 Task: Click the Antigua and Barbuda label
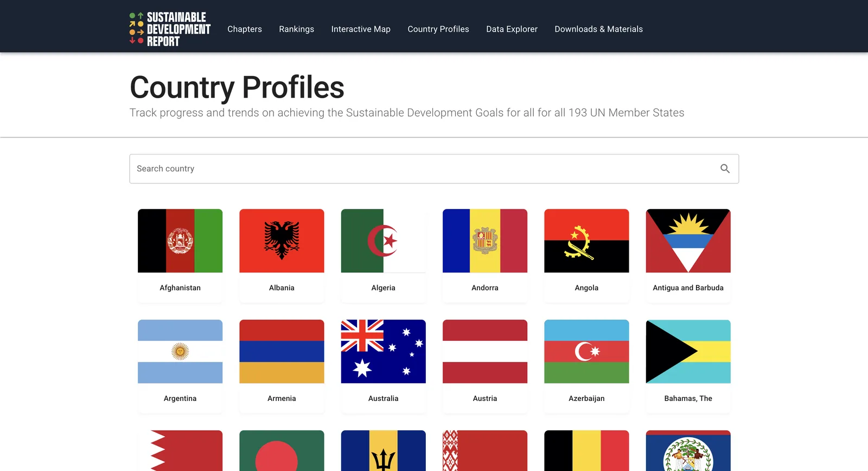[688, 288]
